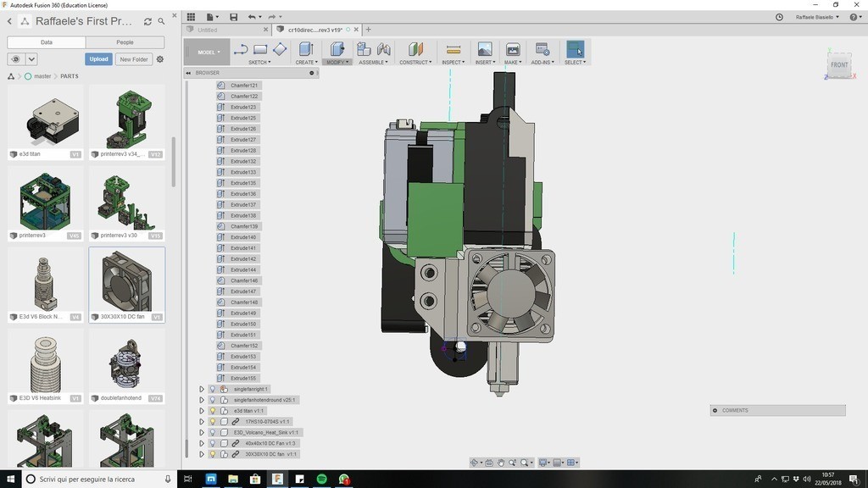This screenshot has width=868, height=488.
Task: Switch to the People tab
Action: point(125,42)
